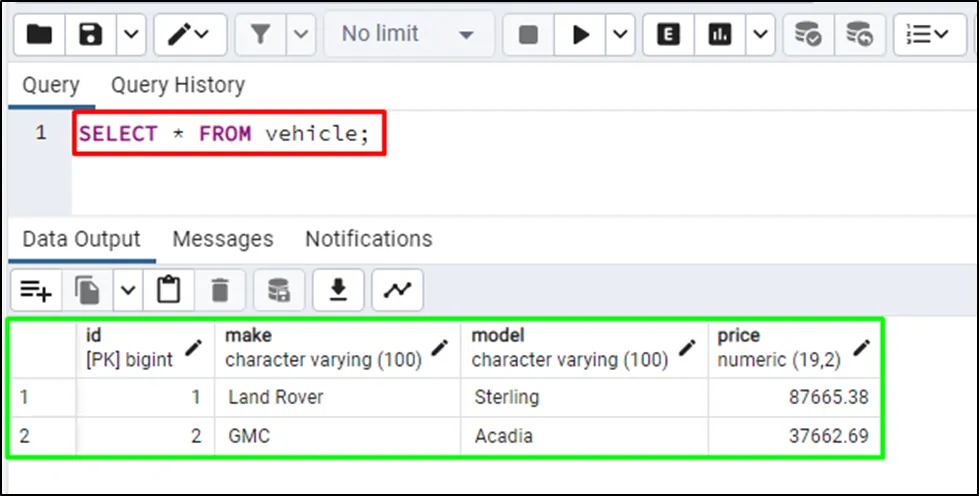Open the Messages tab

coord(222,240)
